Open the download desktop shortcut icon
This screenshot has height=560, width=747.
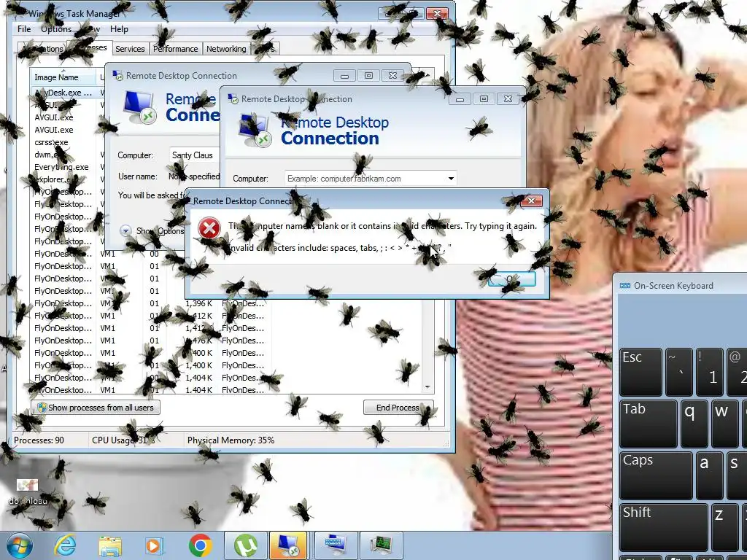click(x=27, y=491)
